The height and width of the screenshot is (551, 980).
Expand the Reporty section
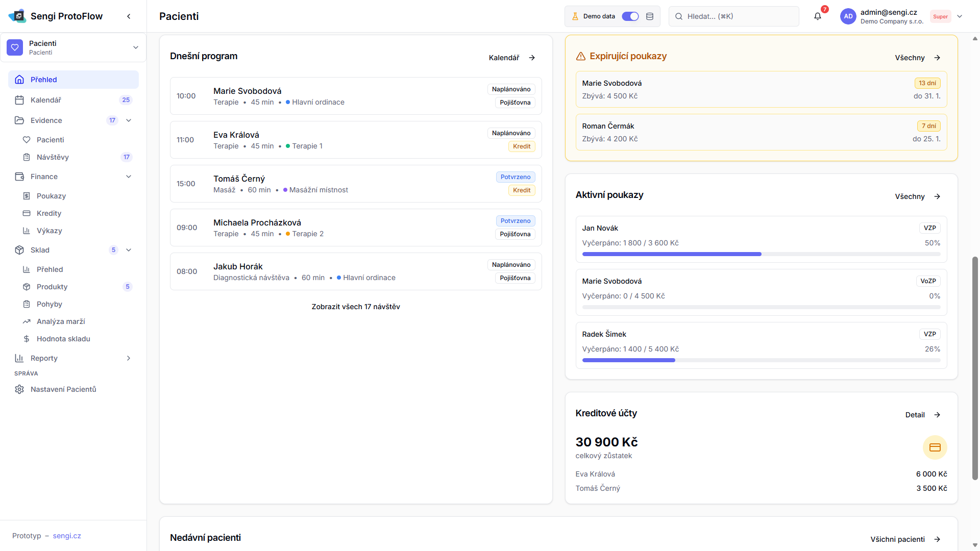pyautogui.click(x=129, y=358)
